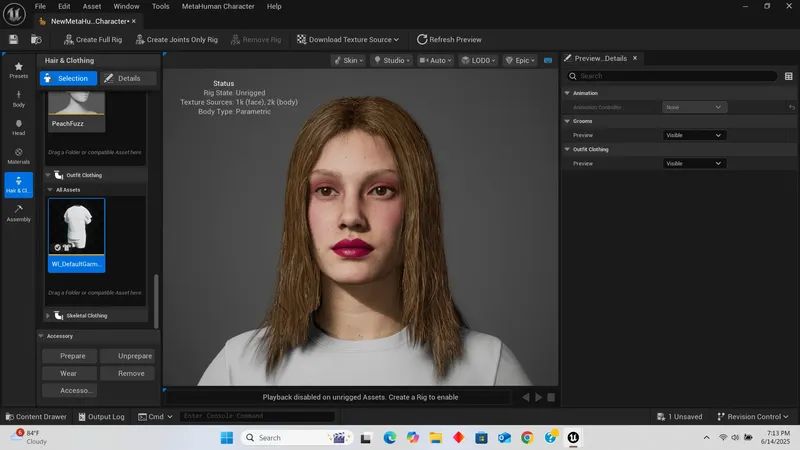Open File Explorer from the taskbar
Viewport: 800px width, 450px height.
[435, 438]
